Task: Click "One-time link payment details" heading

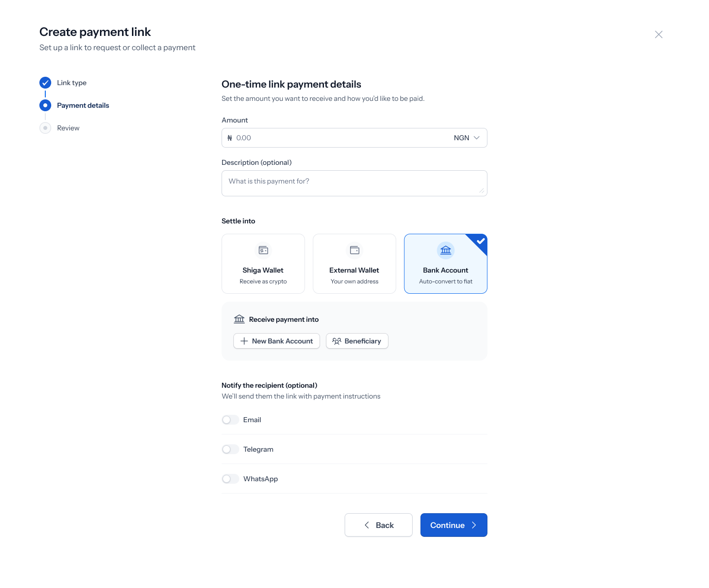Action: coord(291,84)
